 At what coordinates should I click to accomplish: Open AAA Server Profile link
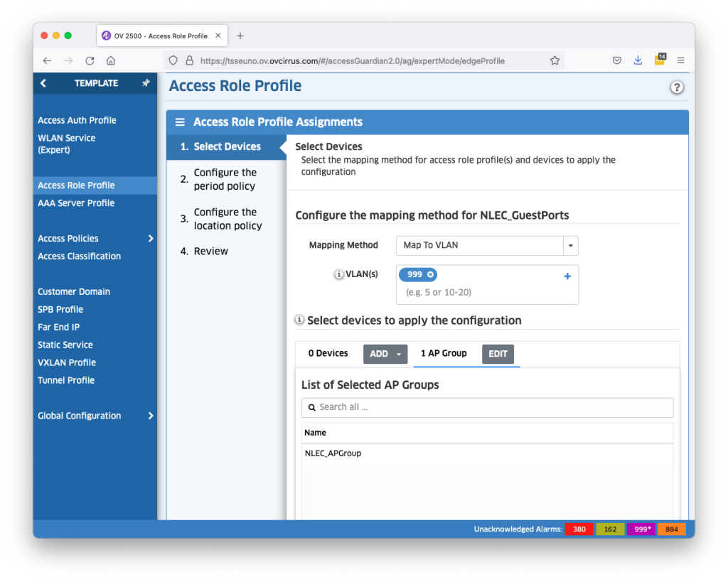[x=76, y=203]
